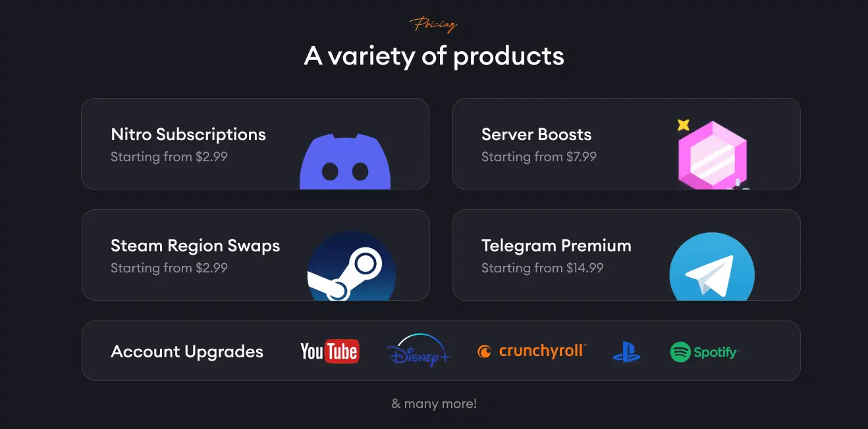Click the Account Upgrades label

click(x=187, y=351)
